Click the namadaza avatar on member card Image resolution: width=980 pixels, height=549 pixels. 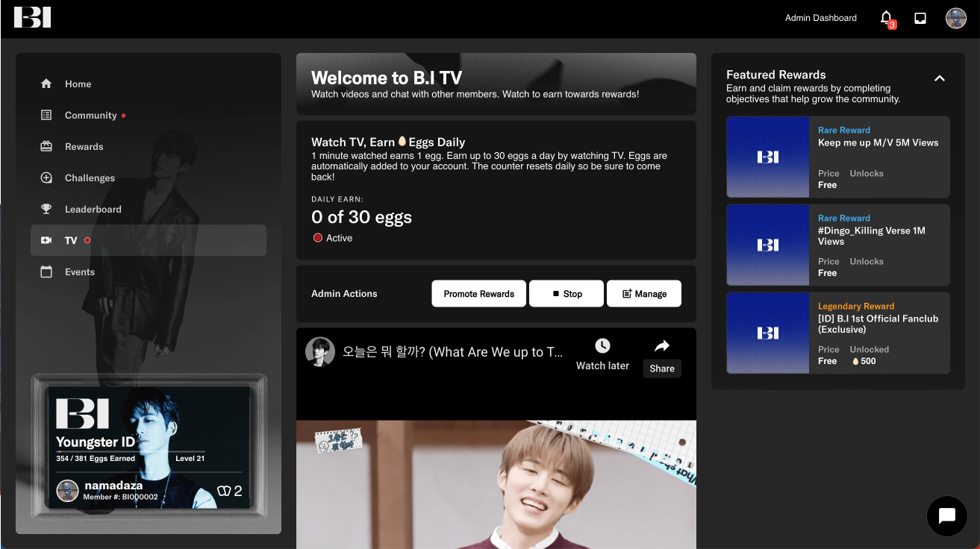(68, 490)
